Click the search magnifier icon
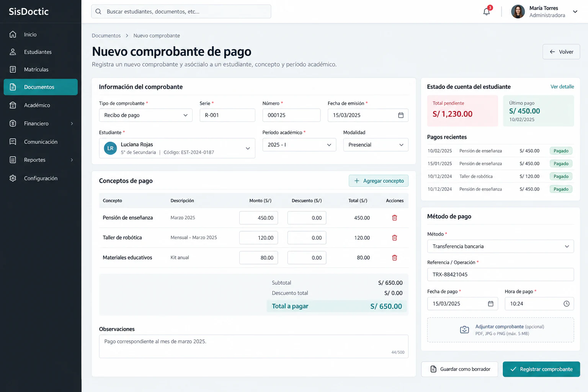The height and width of the screenshot is (392, 588). click(98, 11)
